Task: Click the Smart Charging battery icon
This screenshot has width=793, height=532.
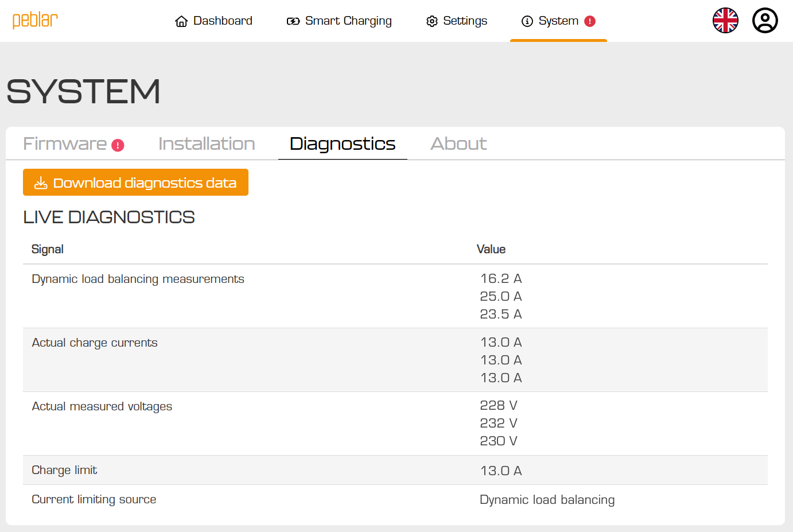Action: click(x=293, y=21)
